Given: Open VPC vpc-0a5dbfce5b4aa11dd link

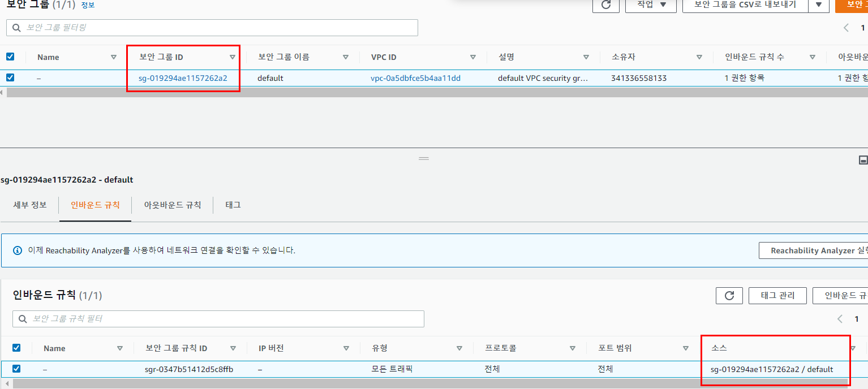Looking at the screenshot, I should pyautogui.click(x=415, y=78).
